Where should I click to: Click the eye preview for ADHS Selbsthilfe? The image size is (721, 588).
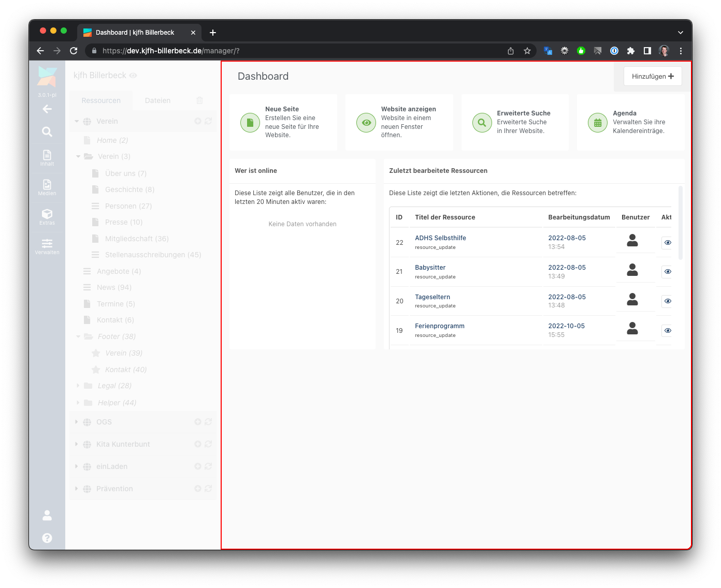(x=667, y=242)
